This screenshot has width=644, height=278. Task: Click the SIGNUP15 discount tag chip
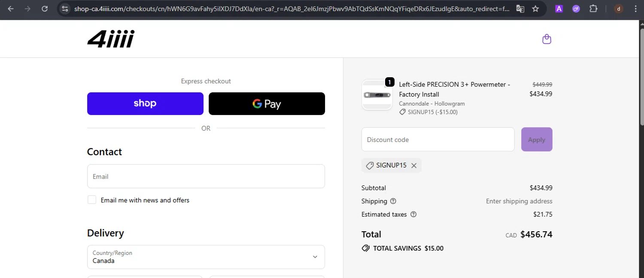(x=392, y=166)
